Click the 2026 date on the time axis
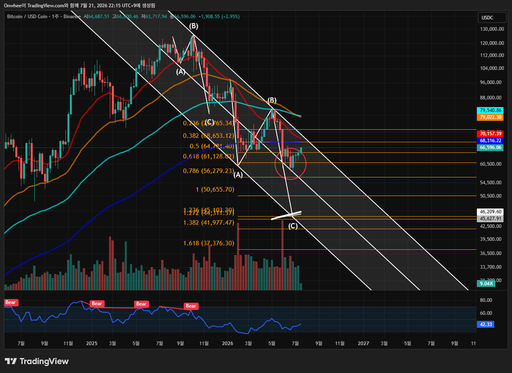Viewport: 512px width, 373px height. click(x=227, y=343)
